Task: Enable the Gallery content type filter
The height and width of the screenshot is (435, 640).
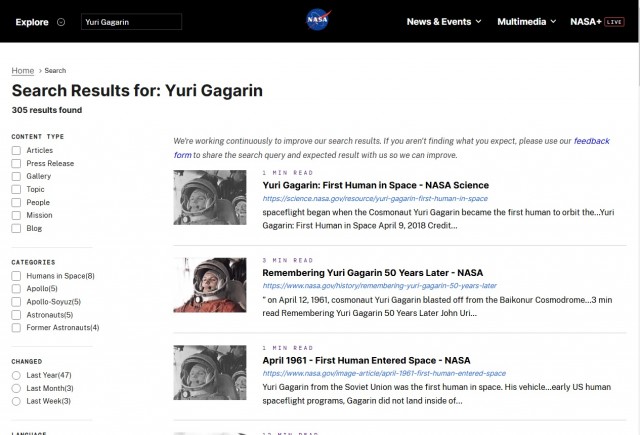Action: tap(16, 176)
